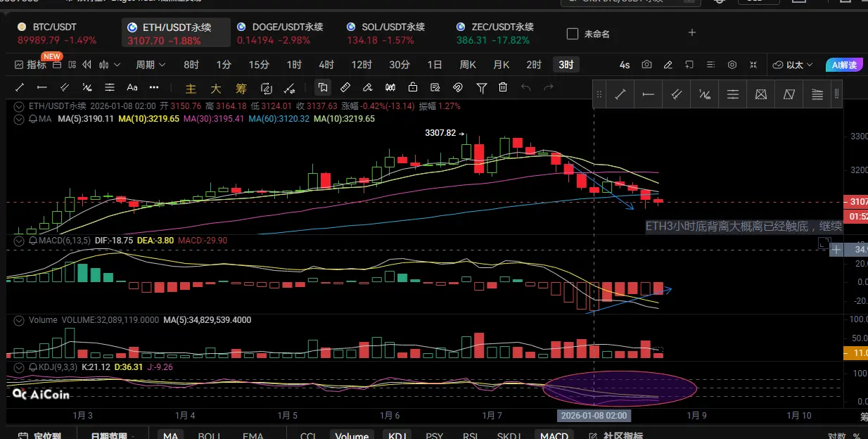
Task: Click the ruler measure tool
Action: coord(345,88)
